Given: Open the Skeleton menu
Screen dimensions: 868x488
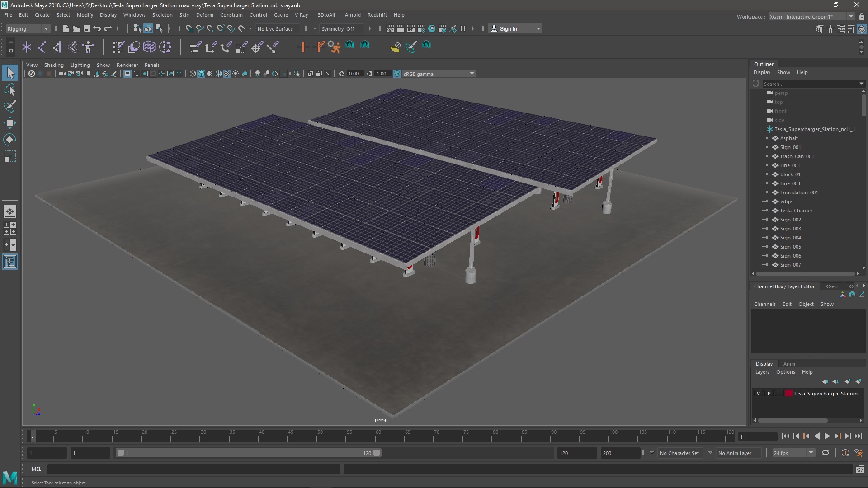Looking at the screenshot, I should [162, 15].
